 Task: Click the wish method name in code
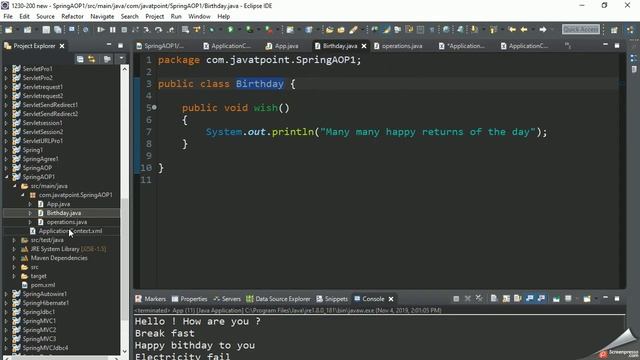pos(266,108)
